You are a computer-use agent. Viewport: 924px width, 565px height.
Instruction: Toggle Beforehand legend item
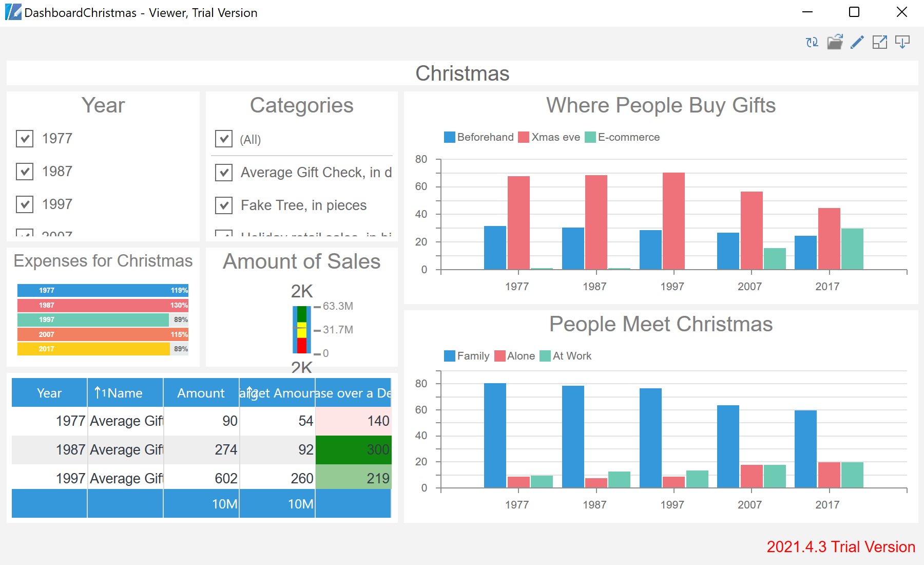479,137
